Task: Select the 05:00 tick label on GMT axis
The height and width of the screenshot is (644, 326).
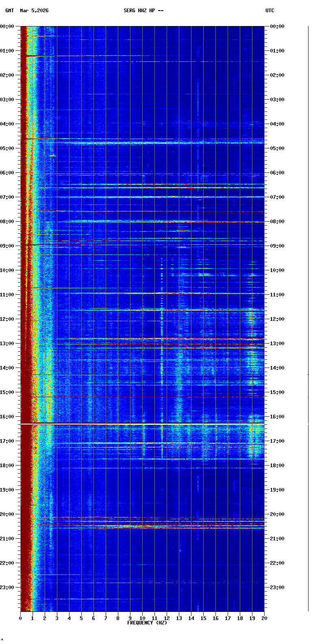Action: click(7, 148)
